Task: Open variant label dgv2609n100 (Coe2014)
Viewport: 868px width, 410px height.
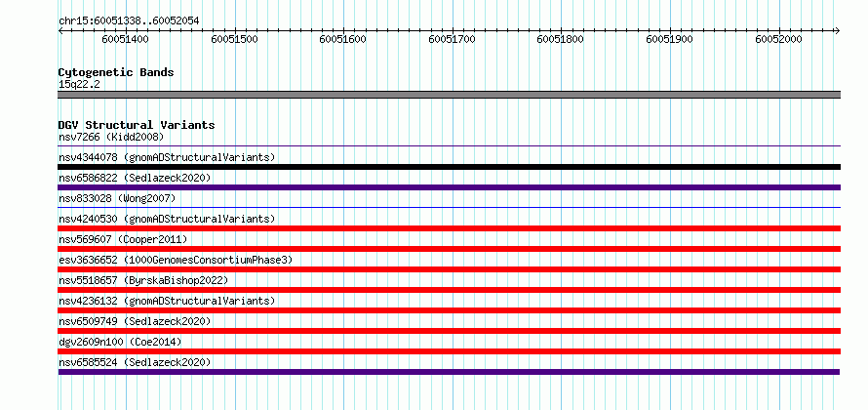Action: click(120, 342)
